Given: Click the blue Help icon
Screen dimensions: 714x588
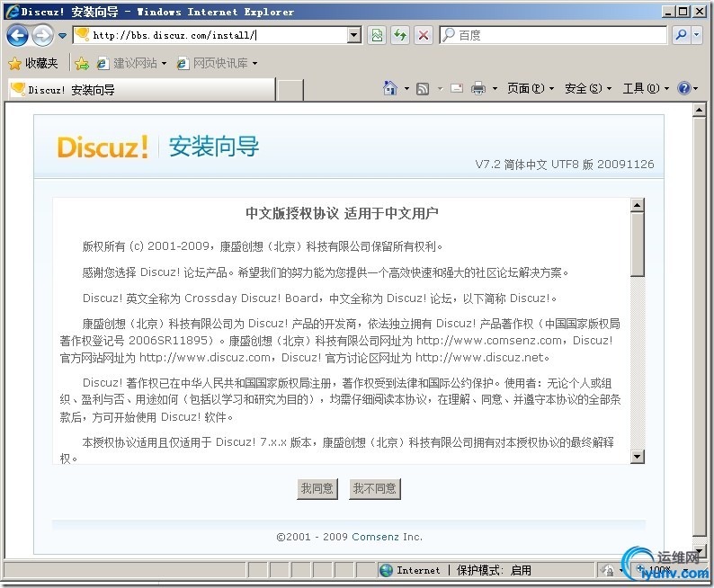Looking at the screenshot, I should coord(684,88).
